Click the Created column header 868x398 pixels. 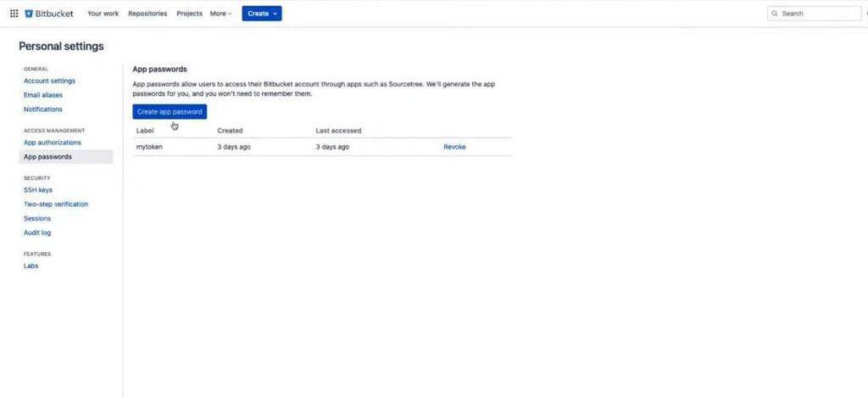[x=230, y=131]
